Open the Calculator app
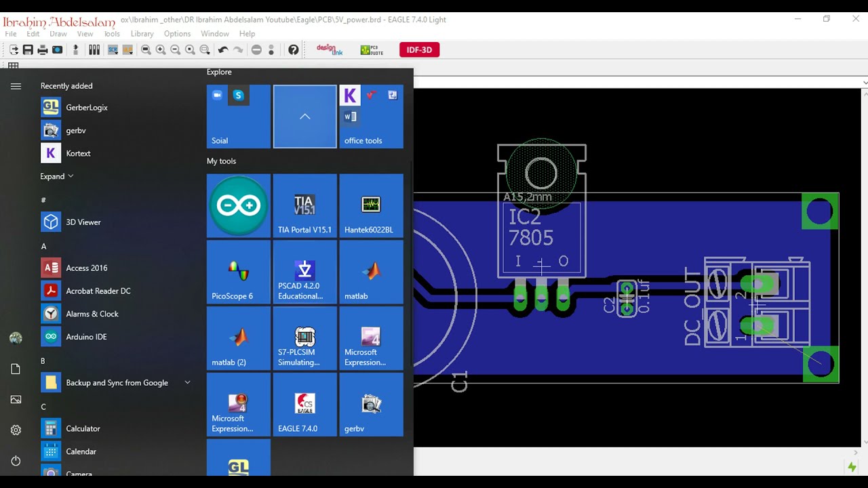 click(x=115, y=428)
